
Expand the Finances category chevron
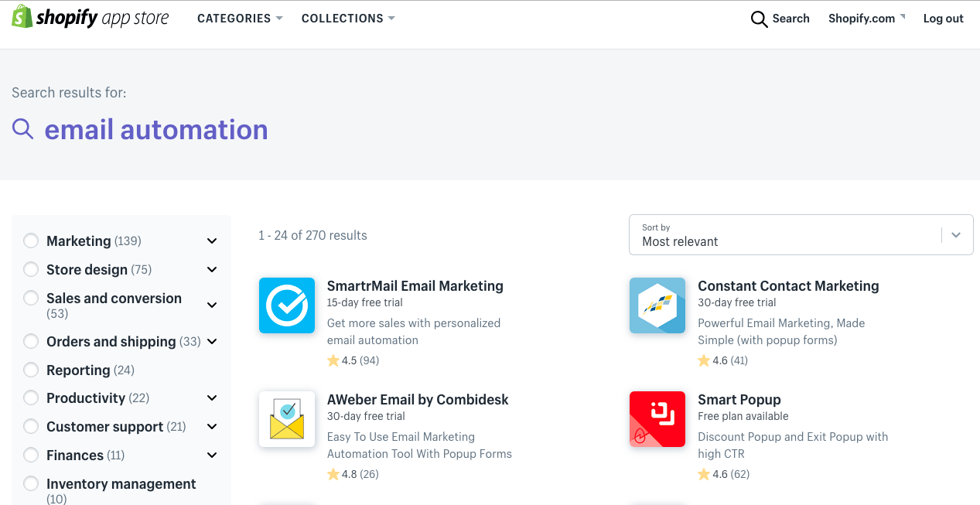[x=211, y=455]
